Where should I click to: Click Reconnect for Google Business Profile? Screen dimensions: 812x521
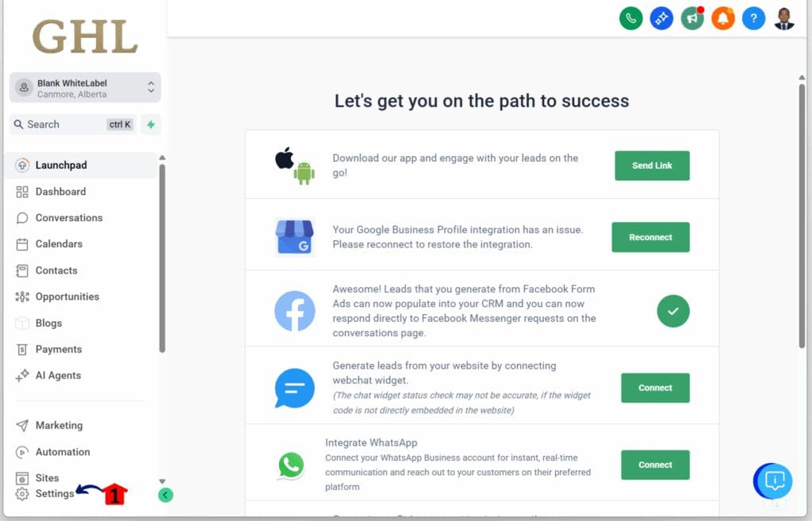click(x=650, y=237)
